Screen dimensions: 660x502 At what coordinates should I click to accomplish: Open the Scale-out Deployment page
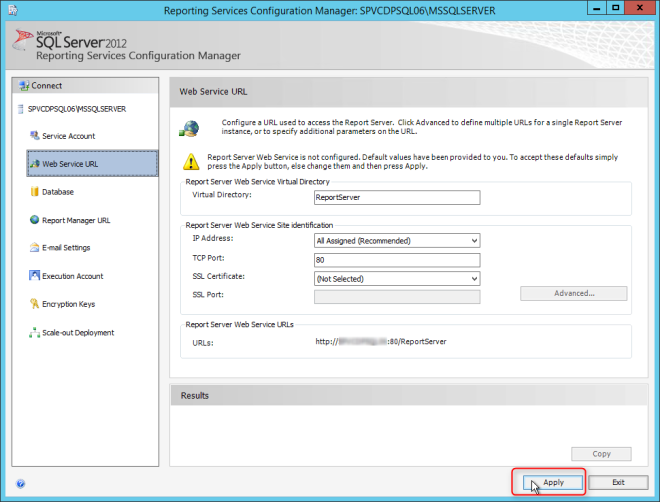[x=78, y=333]
